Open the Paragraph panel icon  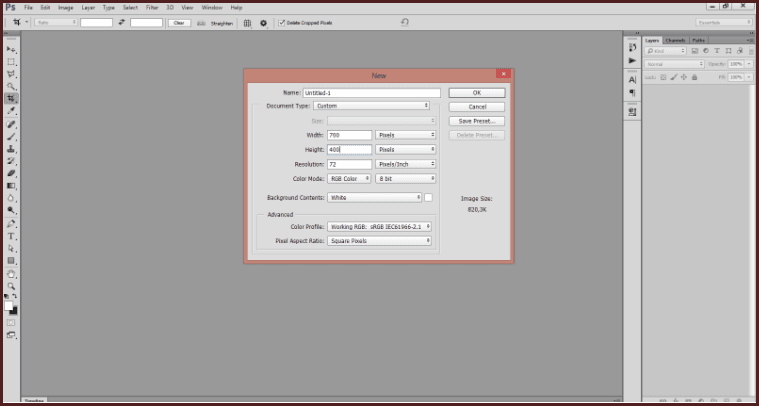click(x=632, y=92)
